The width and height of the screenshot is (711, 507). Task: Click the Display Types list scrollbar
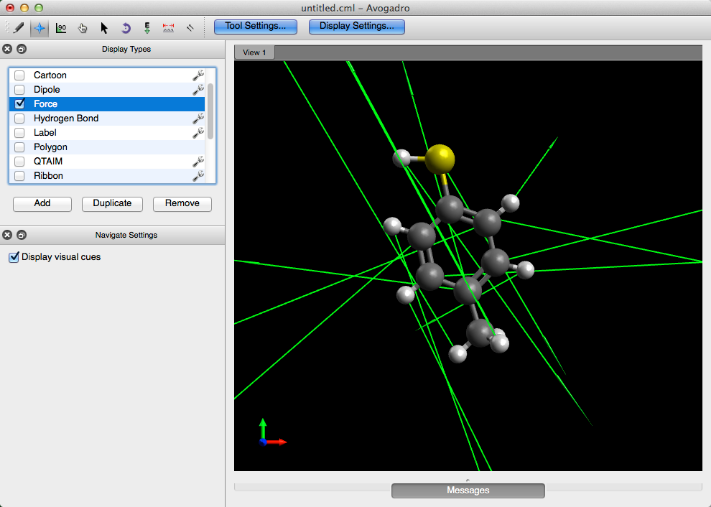click(210, 110)
